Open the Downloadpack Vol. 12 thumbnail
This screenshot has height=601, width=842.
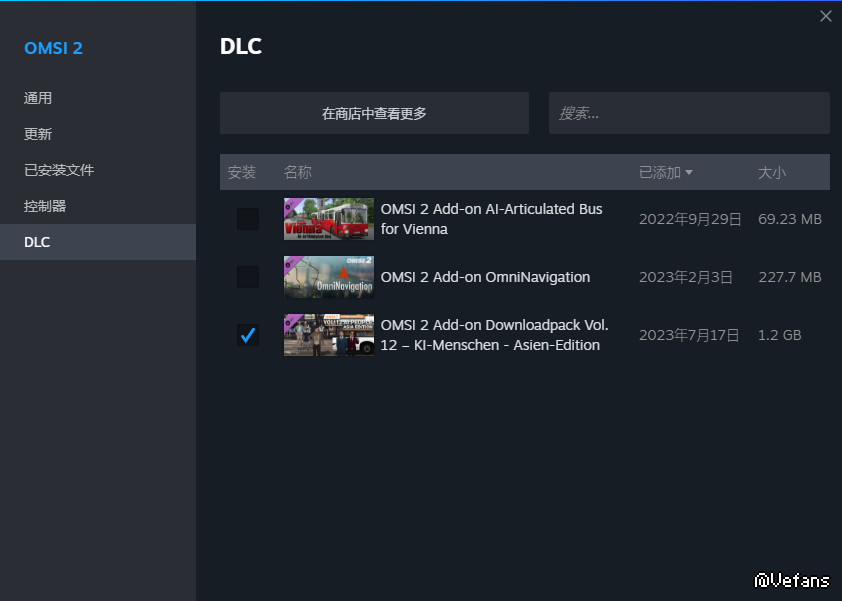click(x=329, y=335)
